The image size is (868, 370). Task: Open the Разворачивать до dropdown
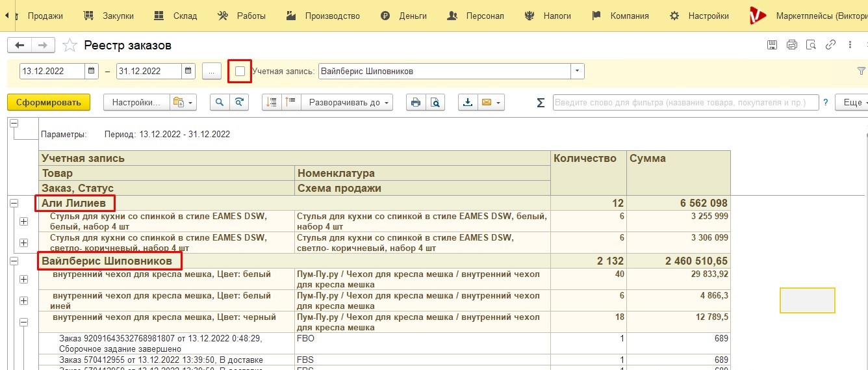tap(348, 102)
